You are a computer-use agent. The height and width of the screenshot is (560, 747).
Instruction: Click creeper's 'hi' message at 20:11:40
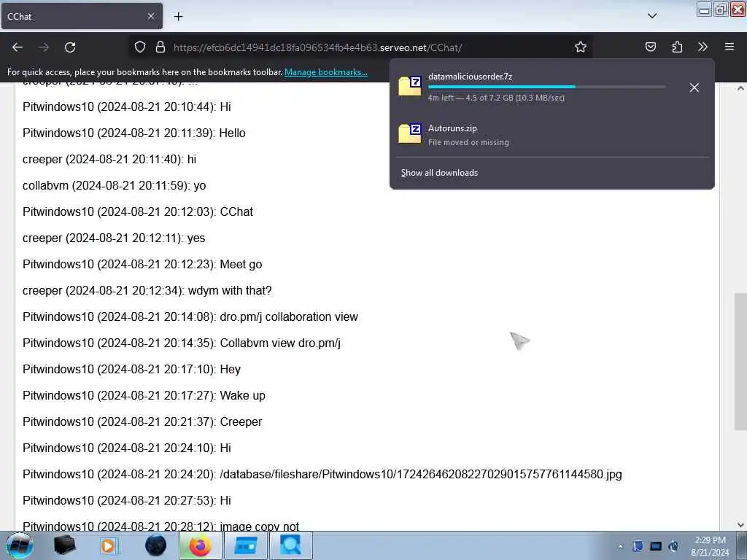tap(109, 159)
